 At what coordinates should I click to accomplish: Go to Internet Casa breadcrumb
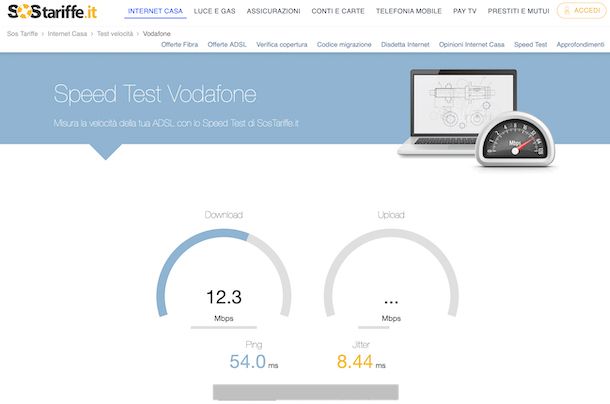[67, 34]
